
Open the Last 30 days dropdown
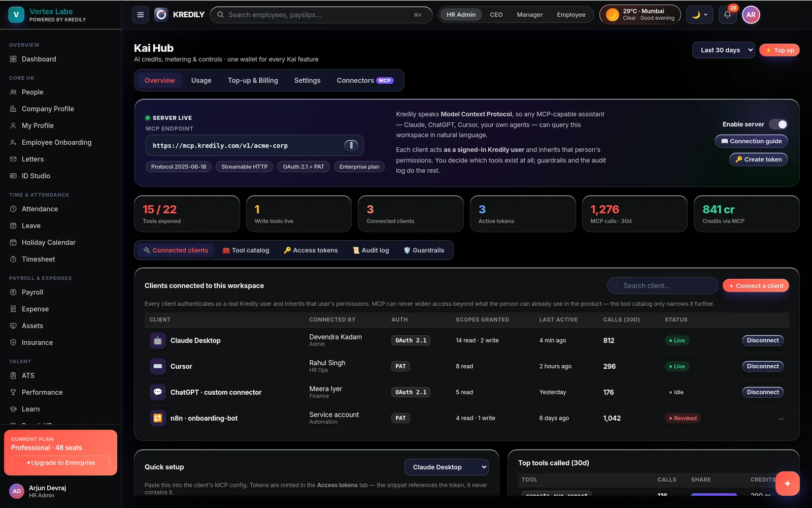point(724,50)
